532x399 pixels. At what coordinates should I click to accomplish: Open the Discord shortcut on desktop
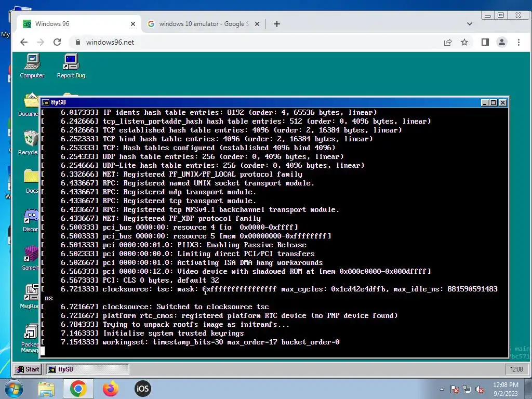[x=31, y=220]
